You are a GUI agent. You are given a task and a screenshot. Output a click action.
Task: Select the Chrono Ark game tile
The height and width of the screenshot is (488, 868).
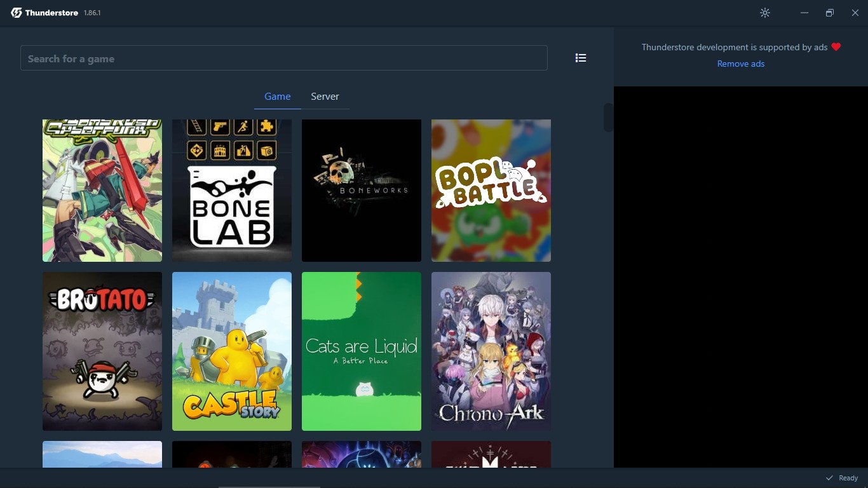[x=491, y=351]
